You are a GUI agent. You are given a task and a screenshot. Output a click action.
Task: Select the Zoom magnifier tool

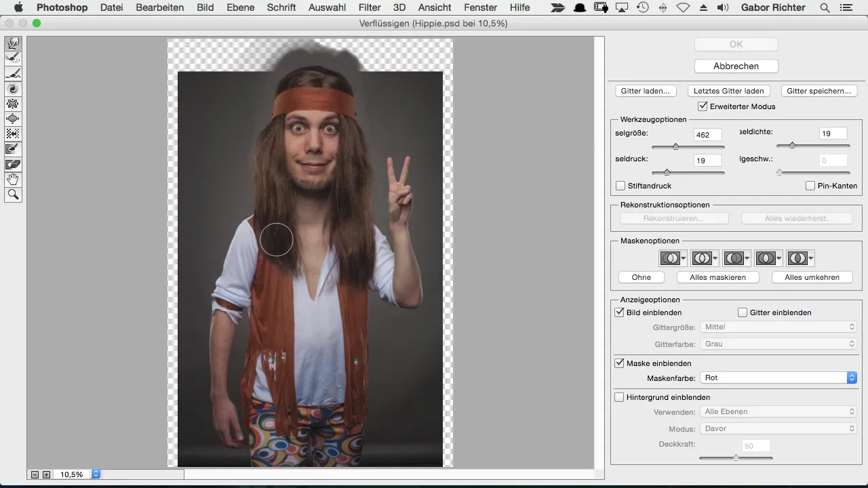point(13,195)
